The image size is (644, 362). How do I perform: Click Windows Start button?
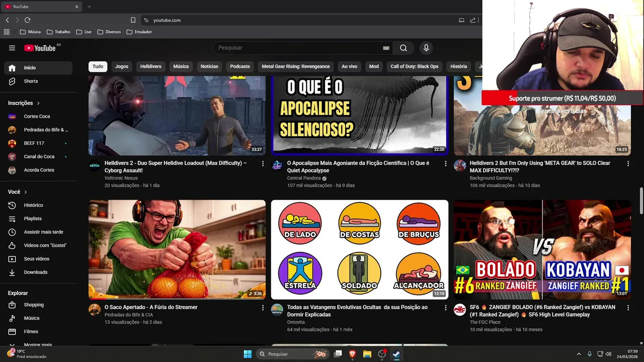248,354
